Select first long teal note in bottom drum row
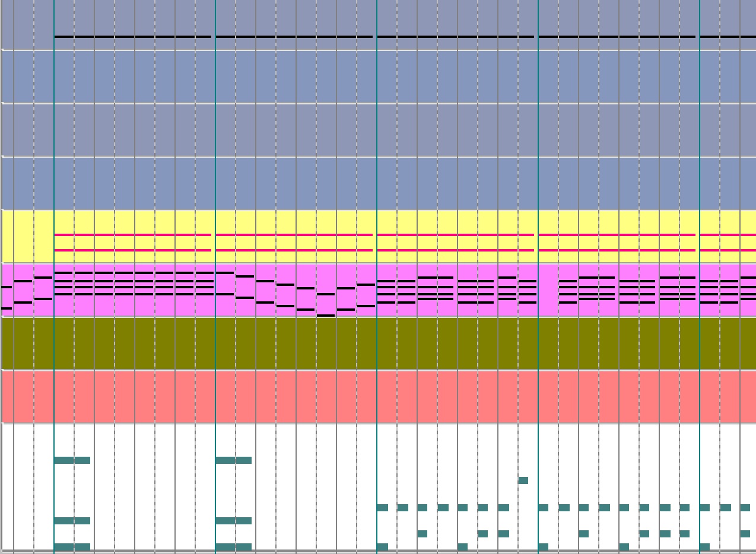This screenshot has height=554, width=756. [72, 547]
